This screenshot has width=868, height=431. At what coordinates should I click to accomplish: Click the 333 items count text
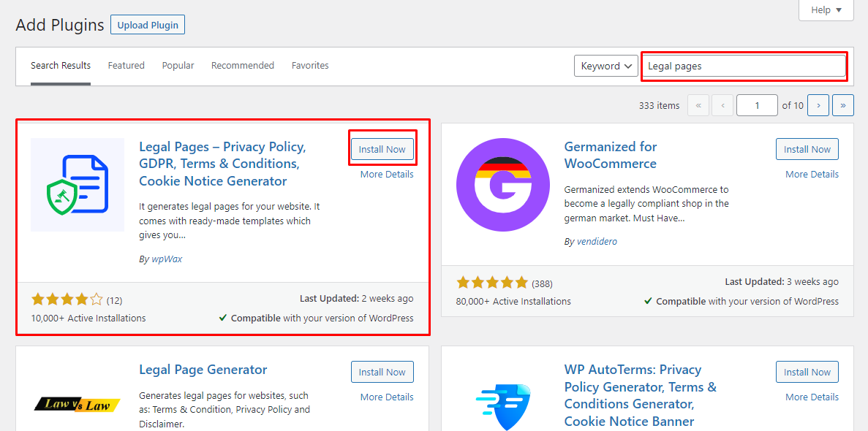[660, 105]
